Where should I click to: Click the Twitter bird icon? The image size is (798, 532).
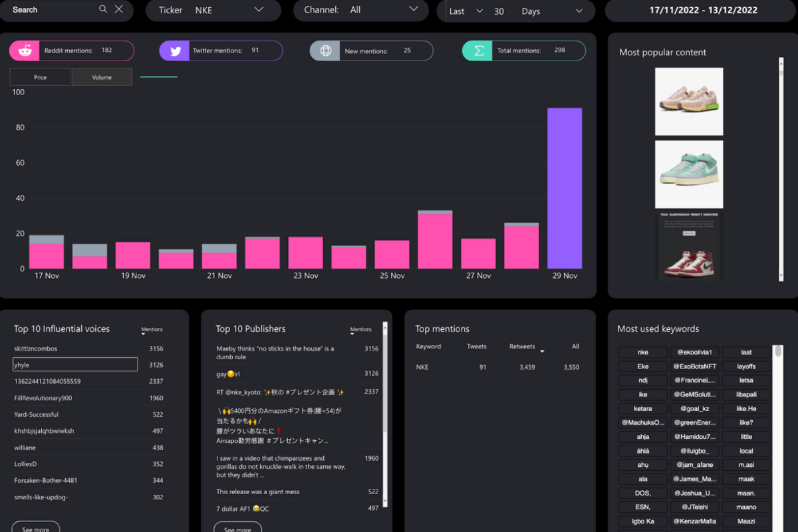(174, 51)
